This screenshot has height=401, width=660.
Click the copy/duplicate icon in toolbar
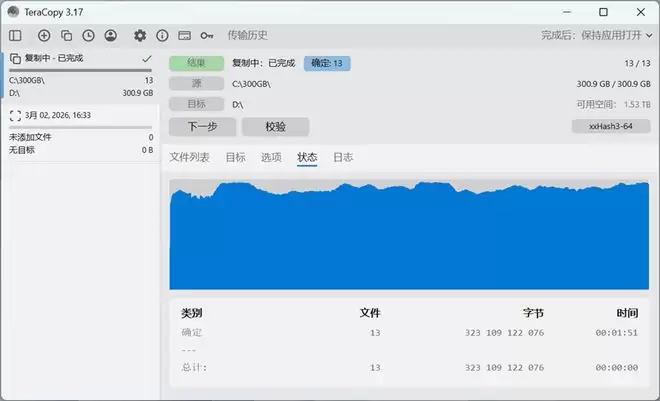(x=66, y=35)
